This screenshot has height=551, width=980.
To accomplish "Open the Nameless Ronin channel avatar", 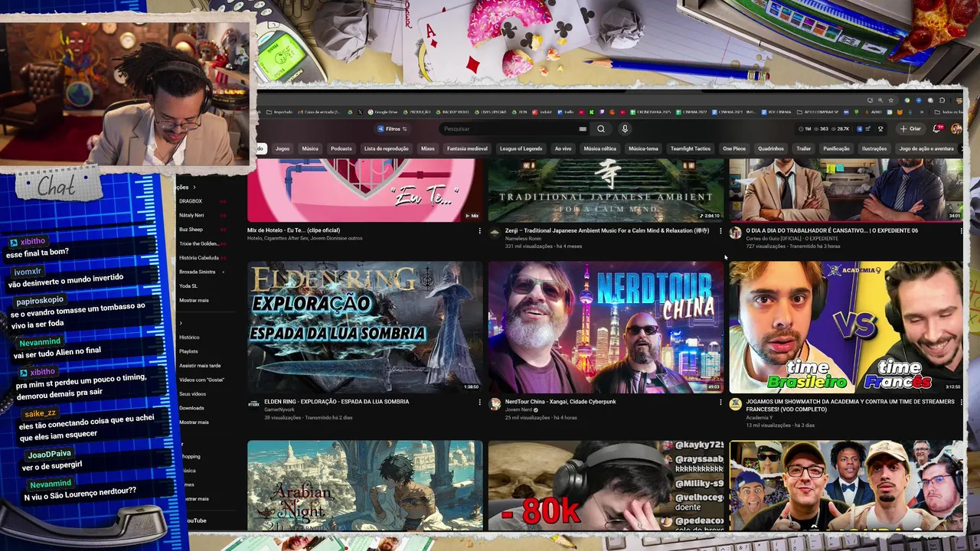I will pos(495,233).
